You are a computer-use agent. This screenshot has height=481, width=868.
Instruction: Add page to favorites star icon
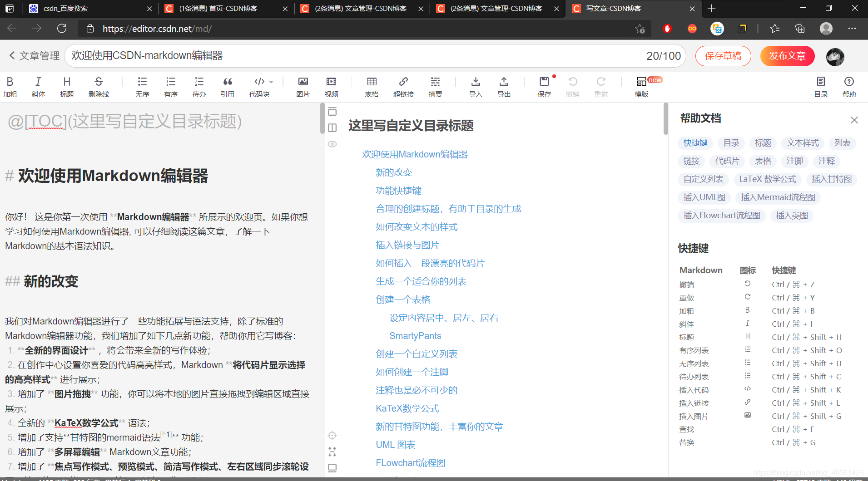coord(640,29)
